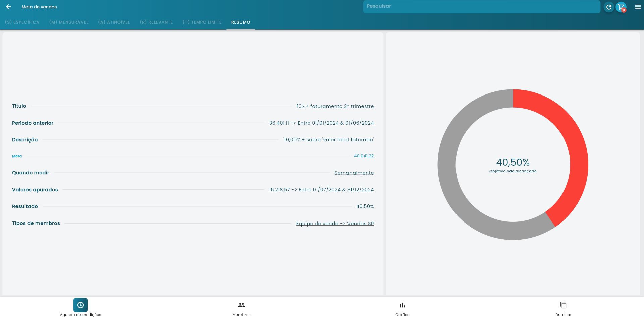
Task: Open the Gráfico bar chart icon
Action: click(x=402, y=305)
